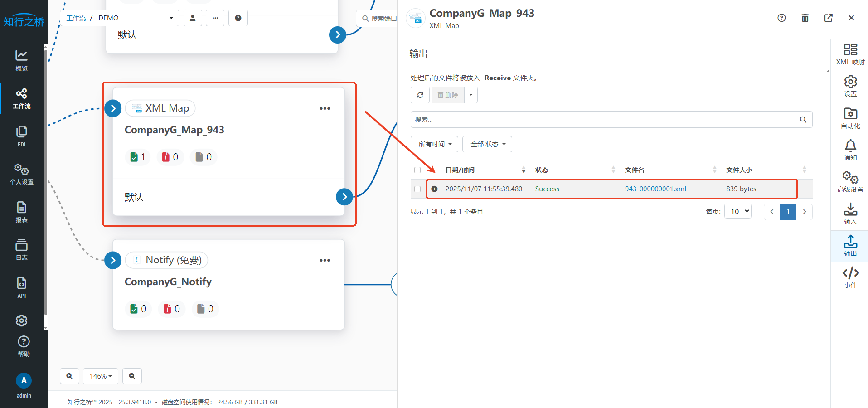Toggle the select-all checkbox in table header

417,170
